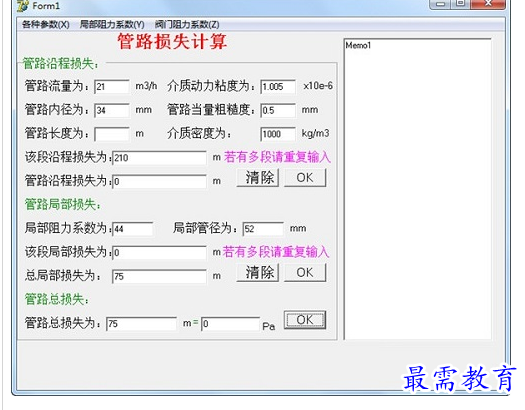
Task: Click the 管路总损失为 field showing 75
Action: [141, 324]
